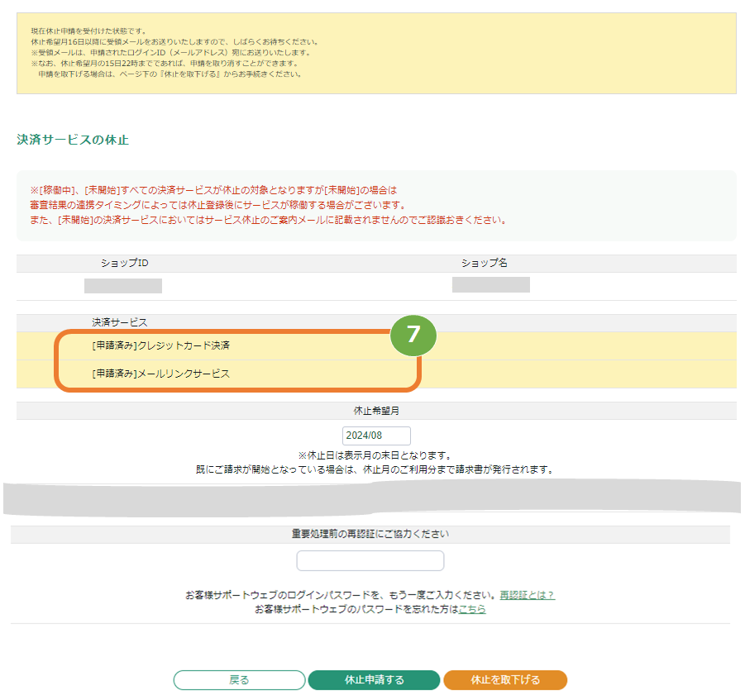745x700 pixels.
Task: Open the 再認証とは？ help link
Action: (x=527, y=595)
